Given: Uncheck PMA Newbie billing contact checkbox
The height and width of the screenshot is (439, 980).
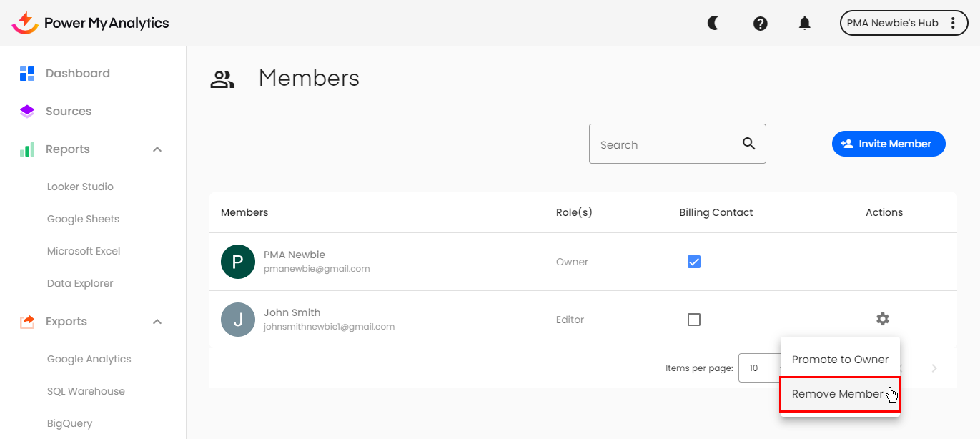Looking at the screenshot, I should (x=693, y=262).
